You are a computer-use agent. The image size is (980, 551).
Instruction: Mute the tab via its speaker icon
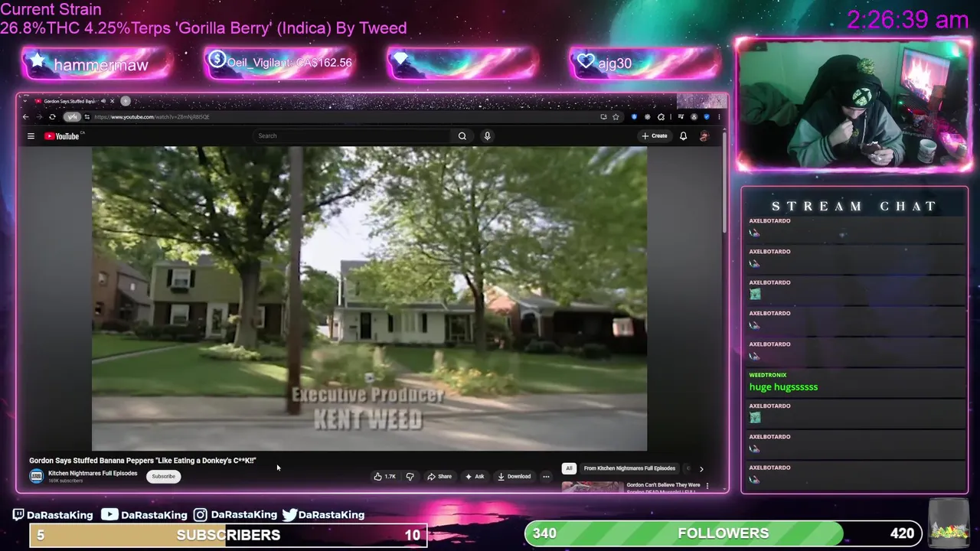tap(103, 101)
